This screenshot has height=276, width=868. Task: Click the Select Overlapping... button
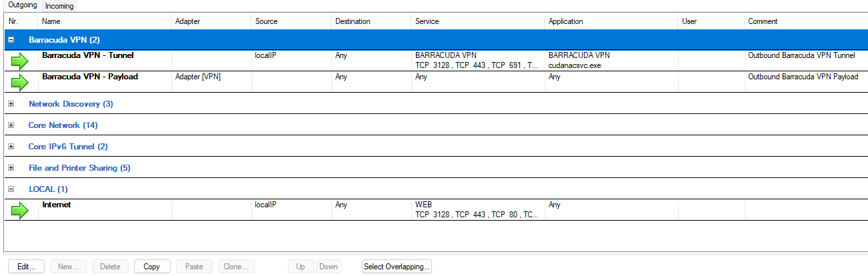click(x=397, y=267)
